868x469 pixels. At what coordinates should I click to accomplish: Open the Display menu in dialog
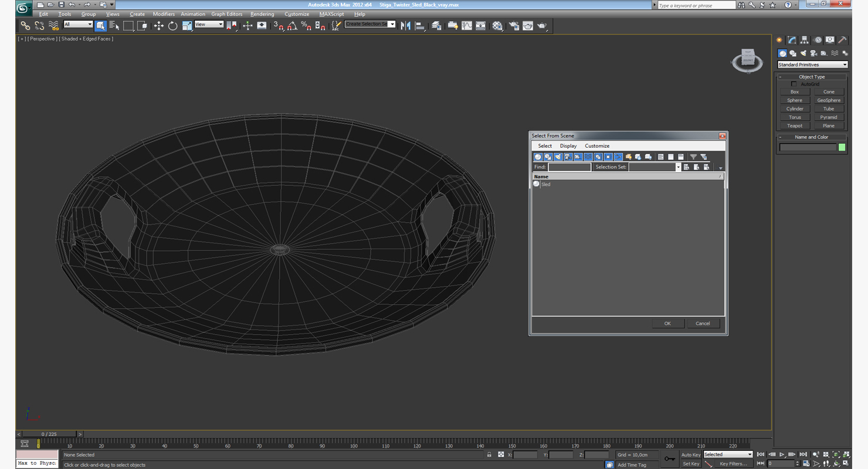pos(568,146)
